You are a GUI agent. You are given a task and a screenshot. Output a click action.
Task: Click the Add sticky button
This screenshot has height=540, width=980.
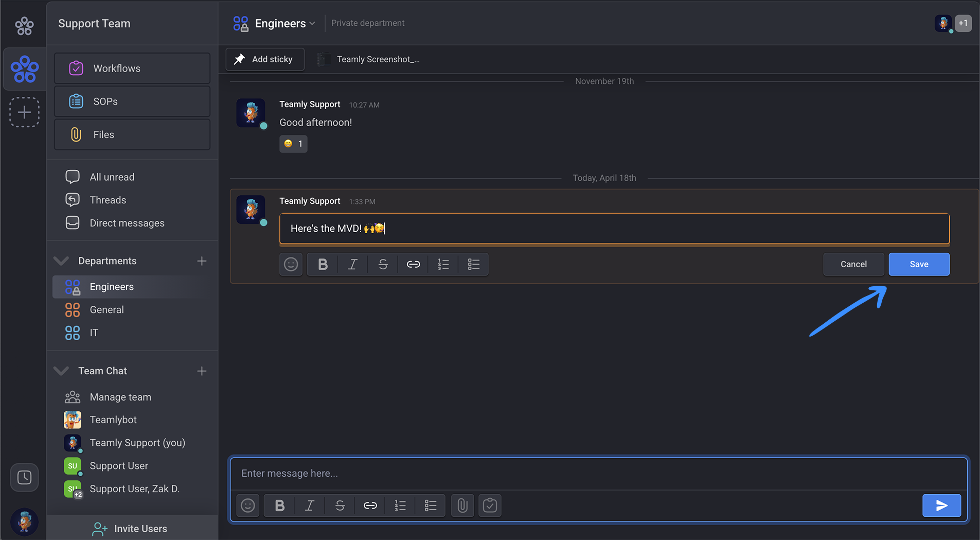click(265, 59)
